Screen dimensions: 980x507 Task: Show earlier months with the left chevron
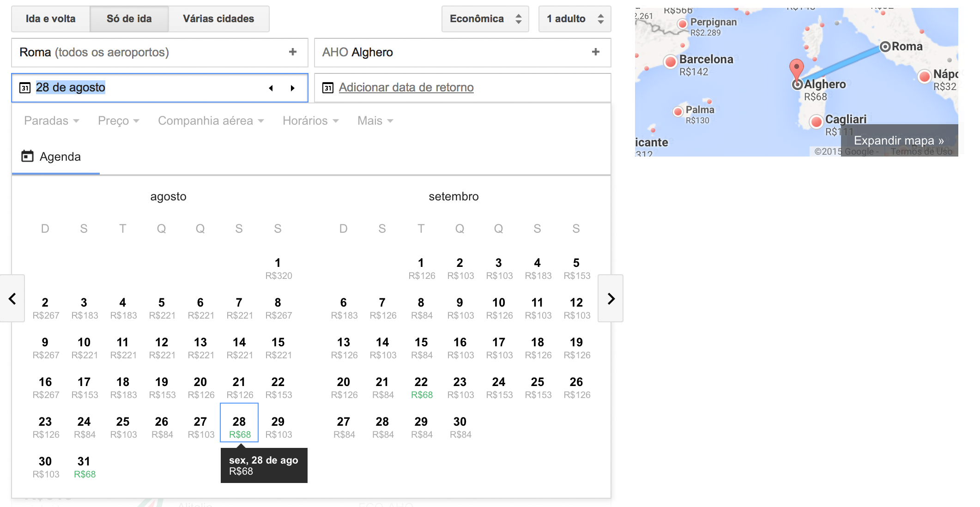(12, 298)
